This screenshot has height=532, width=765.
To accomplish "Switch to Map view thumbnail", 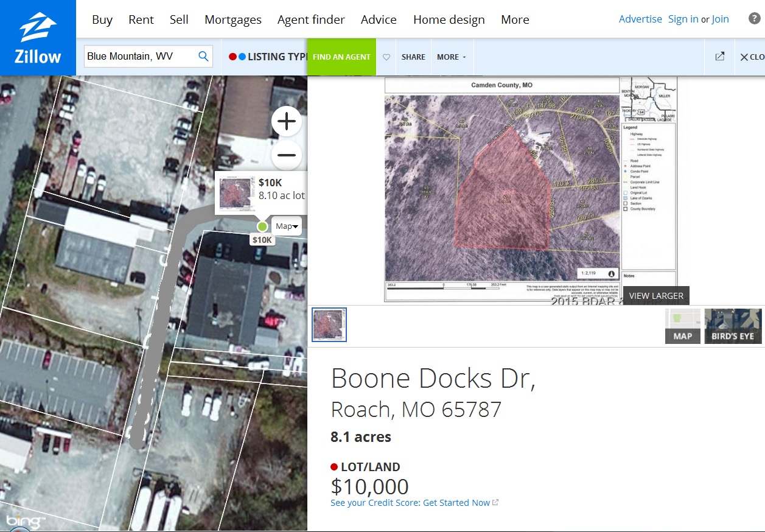I will pyautogui.click(x=682, y=326).
